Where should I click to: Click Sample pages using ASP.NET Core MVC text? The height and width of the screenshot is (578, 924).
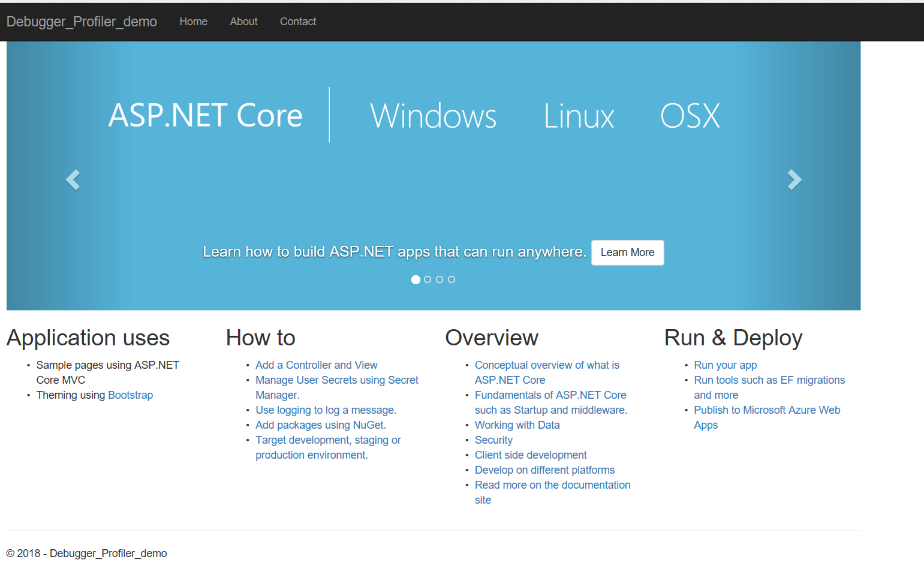(x=108, y=372)
